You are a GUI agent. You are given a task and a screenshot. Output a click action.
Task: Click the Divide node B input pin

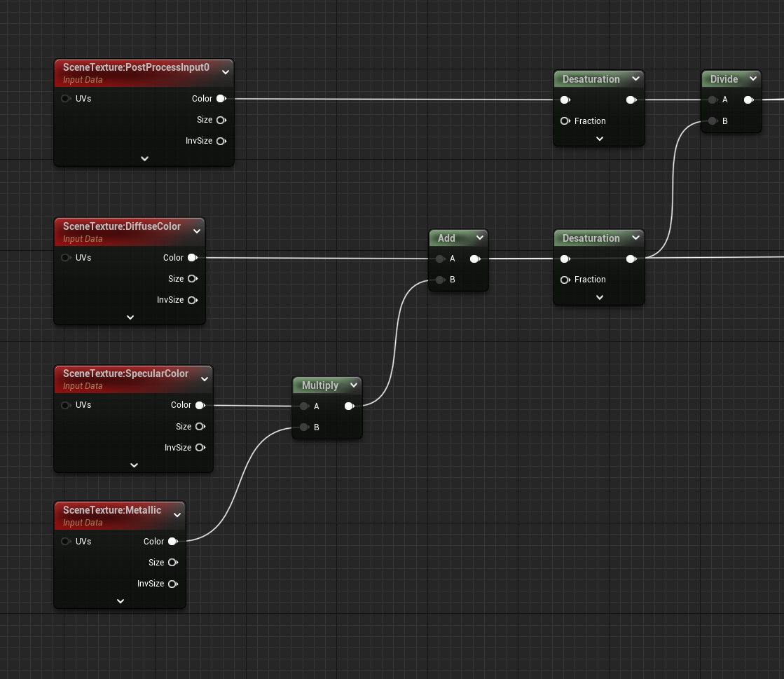(713, 121)
